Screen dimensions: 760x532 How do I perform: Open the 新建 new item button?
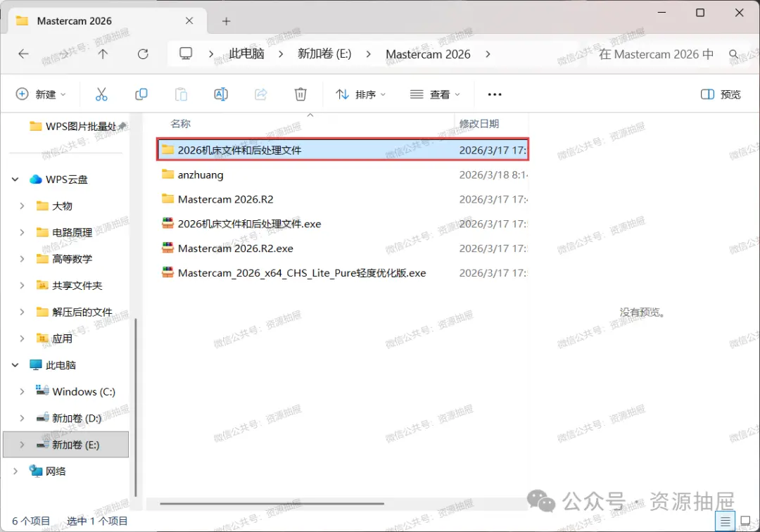point(42,94)
